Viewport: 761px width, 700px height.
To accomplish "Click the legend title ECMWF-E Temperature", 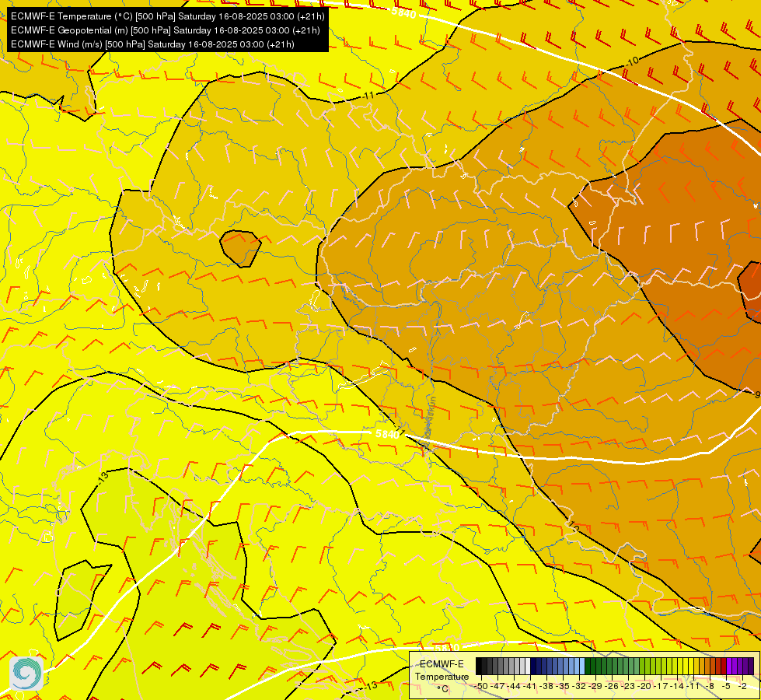I will point(442,670).
